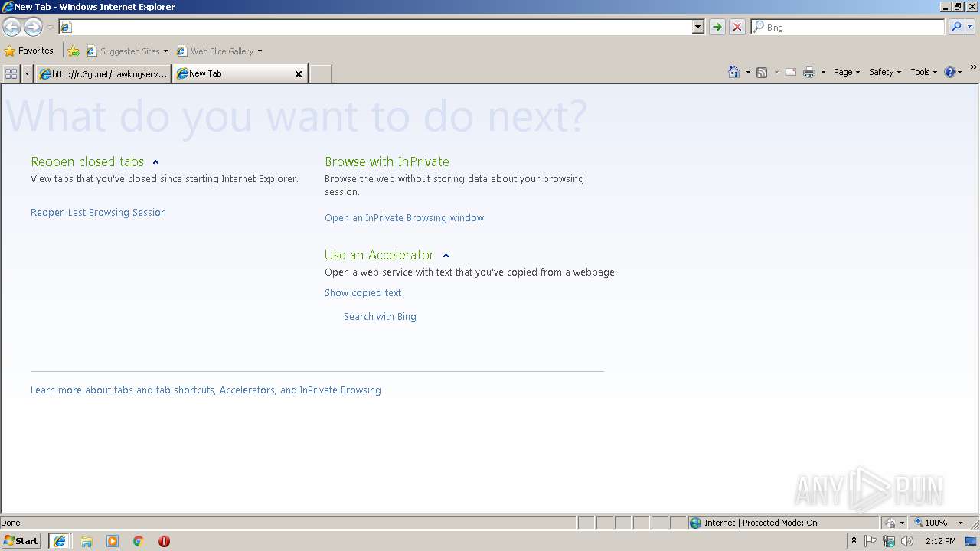
Task: Click the Add to Favorites Bar icon
Action: [73, 51]
